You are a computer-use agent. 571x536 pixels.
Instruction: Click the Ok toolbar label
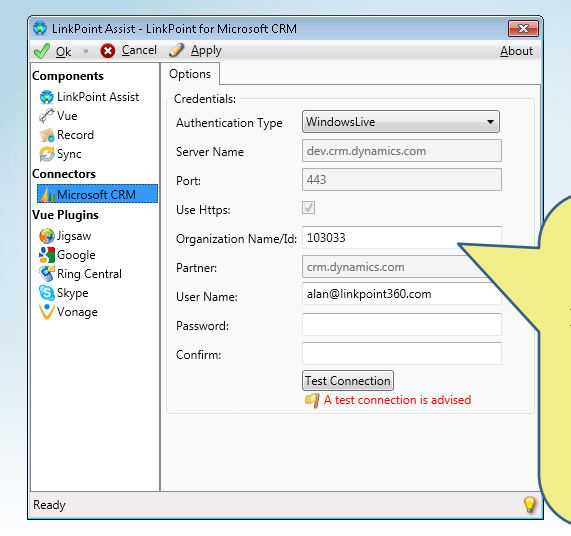63,52
